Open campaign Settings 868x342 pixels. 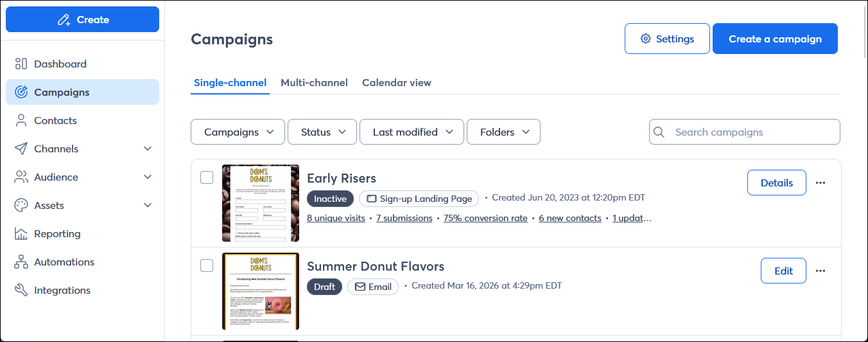pyautogui.click(x=667, y=39)
